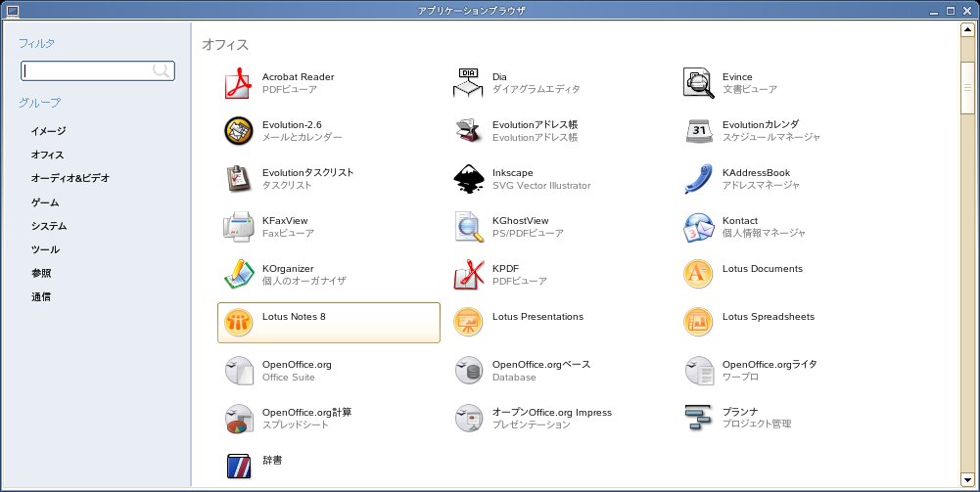Viewport: 980px width, 492px height.
Task: Open the KFaxView printer icon
Action: click(238, 227)
